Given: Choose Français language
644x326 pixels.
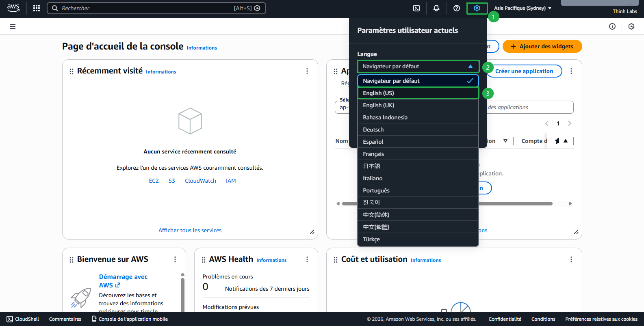Looking at the screenshot, I should tap(418, 154).
